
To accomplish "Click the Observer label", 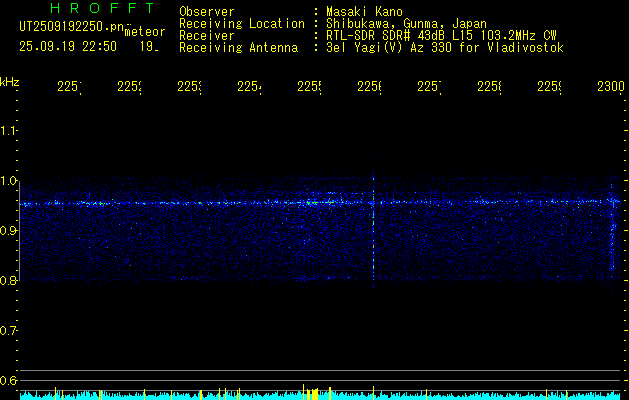I will (207, 11).
